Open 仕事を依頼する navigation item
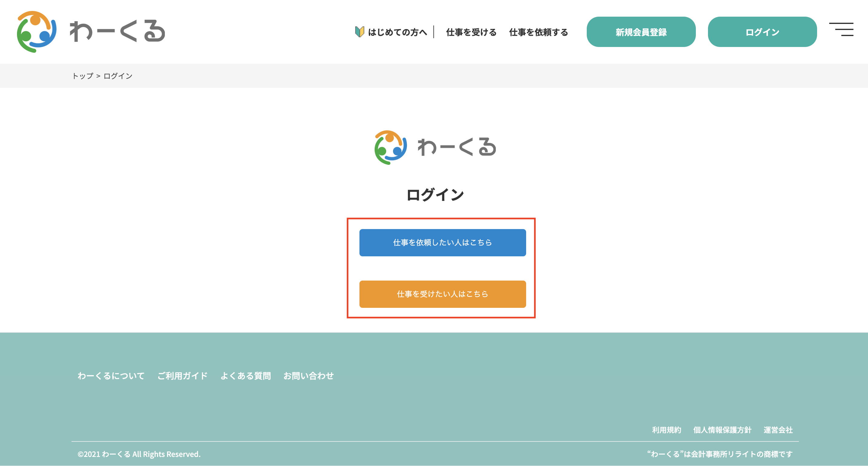Viewport: 868px width, 466px height. click(x=538, y=32)
